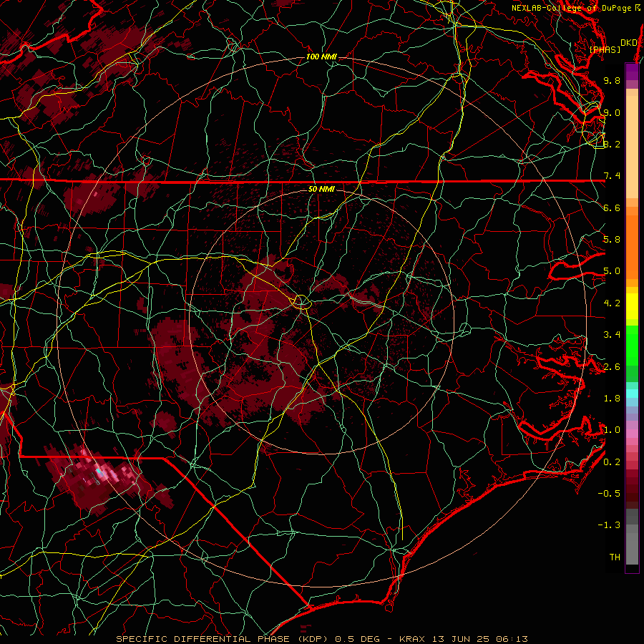Select the 0.2 scale value

(x=612, y=462)
